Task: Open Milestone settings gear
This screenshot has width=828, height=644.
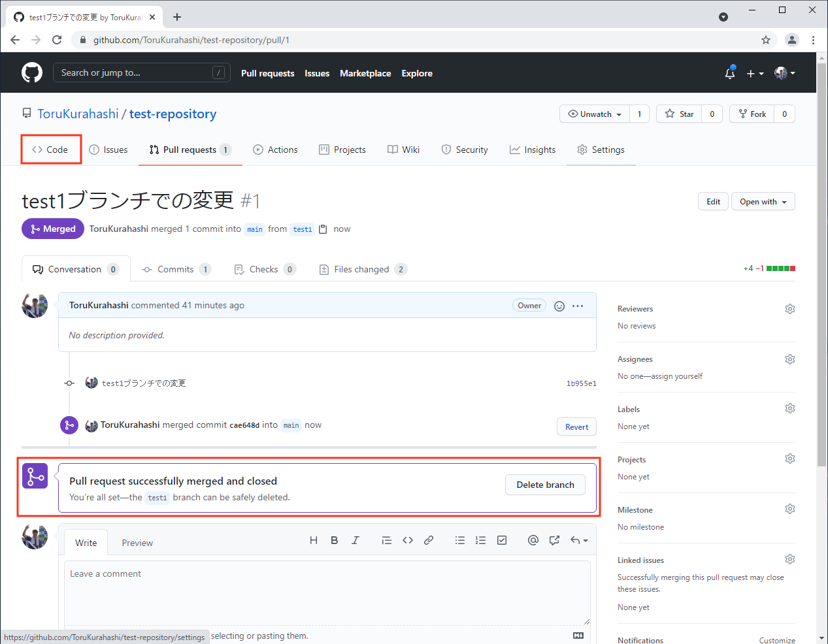Action: [790, 509]
